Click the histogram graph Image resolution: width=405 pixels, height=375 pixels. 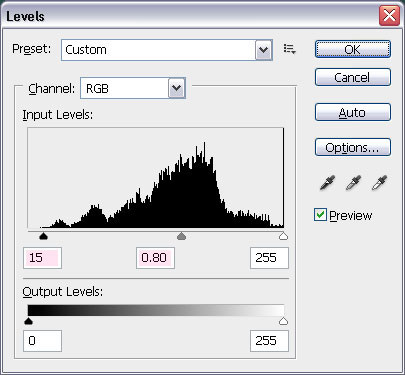pyautogui.click(x=156, y=178)
